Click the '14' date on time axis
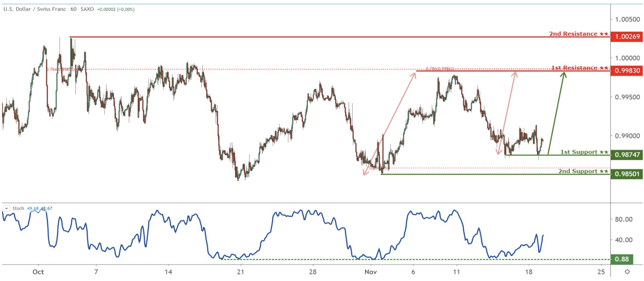 pos(168,272)
